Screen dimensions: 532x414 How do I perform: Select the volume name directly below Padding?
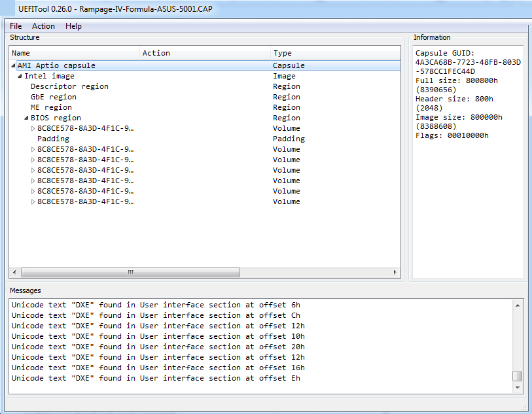(86, 149)
